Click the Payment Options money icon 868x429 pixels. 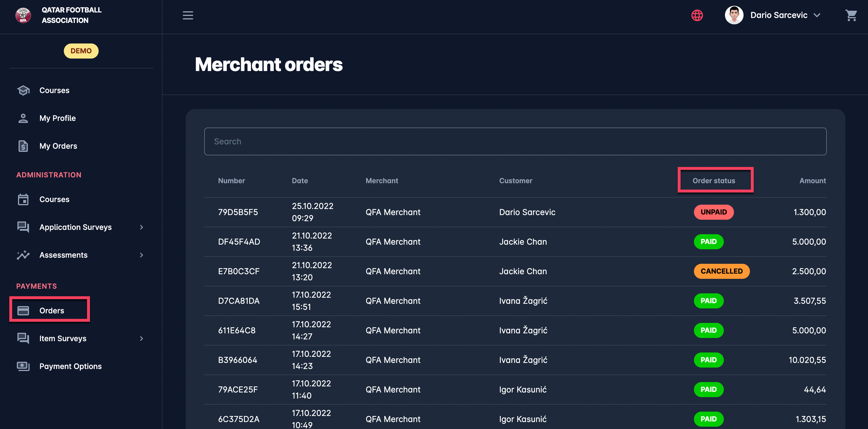(23, 366)
